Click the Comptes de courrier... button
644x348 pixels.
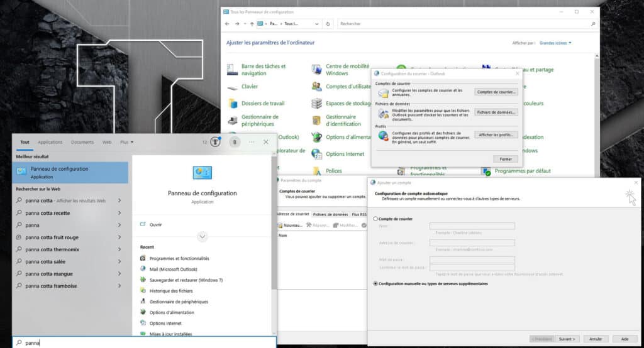pos(496,92)
